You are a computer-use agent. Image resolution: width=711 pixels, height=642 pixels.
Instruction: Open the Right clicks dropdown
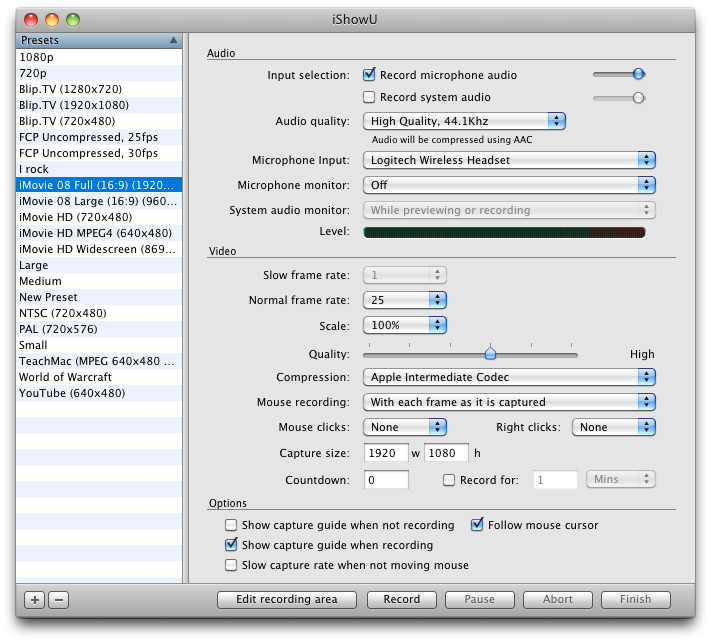coord(613,427)
